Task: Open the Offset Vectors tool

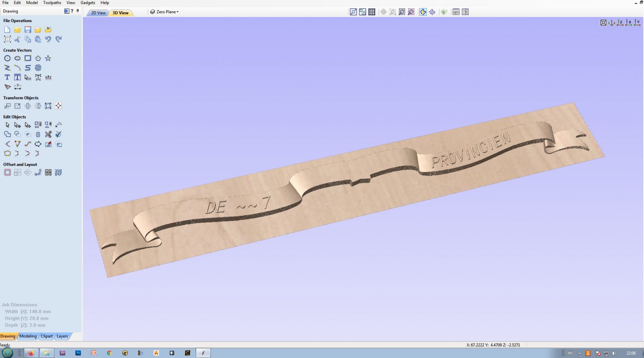Action: [x=7, y=172]
